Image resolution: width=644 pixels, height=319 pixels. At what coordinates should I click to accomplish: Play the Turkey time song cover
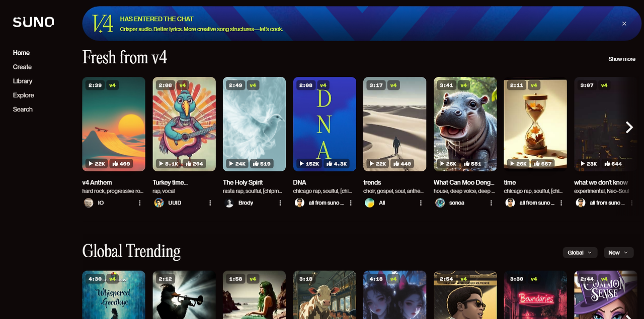pos(184,124)
